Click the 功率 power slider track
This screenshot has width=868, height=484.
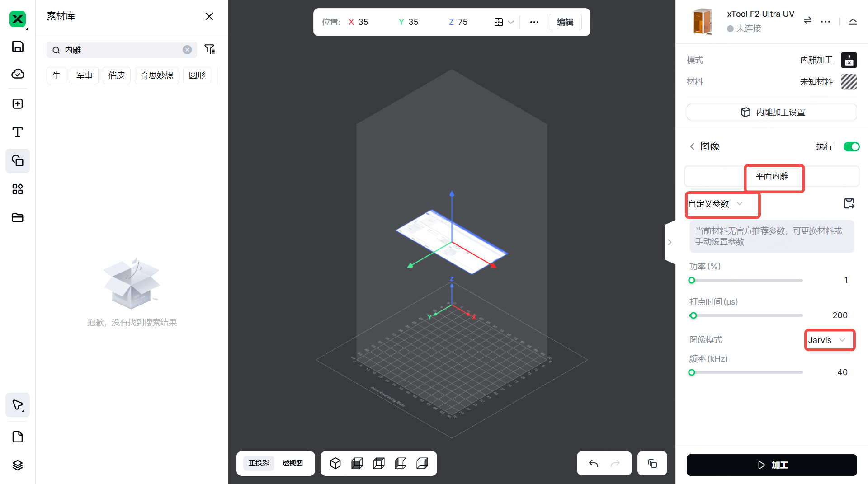746,280
